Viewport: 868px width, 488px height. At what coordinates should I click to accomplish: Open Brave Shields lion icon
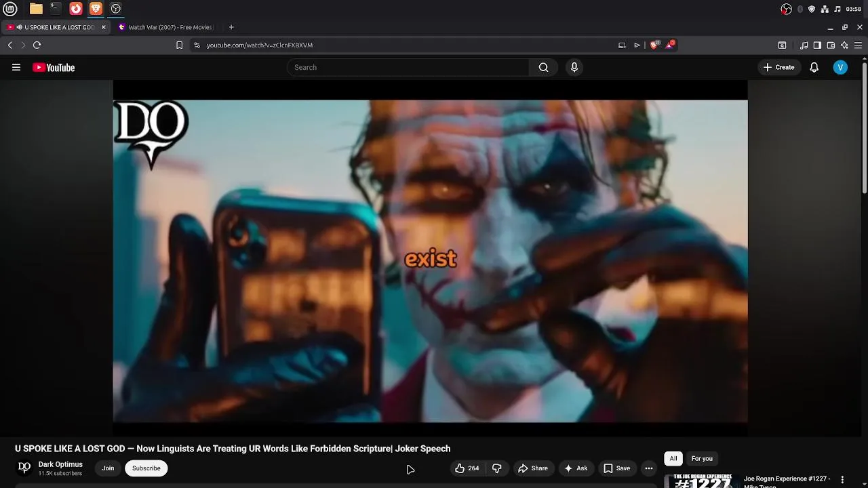(x=655, y=45)
